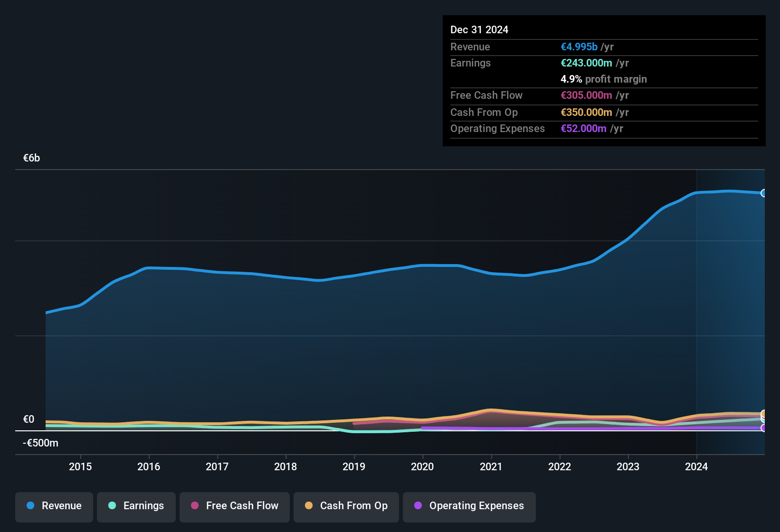Toggle the Revenue series legend button
This screenshot has height=532, width=780.
[x=54, y=507]
